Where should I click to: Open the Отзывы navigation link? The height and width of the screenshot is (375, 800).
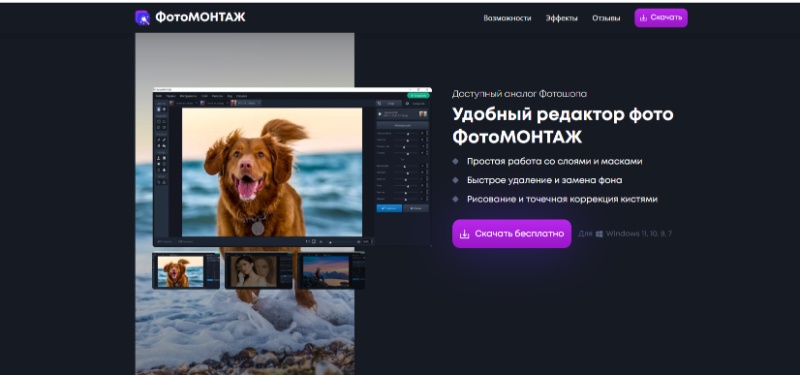[606, 18]
